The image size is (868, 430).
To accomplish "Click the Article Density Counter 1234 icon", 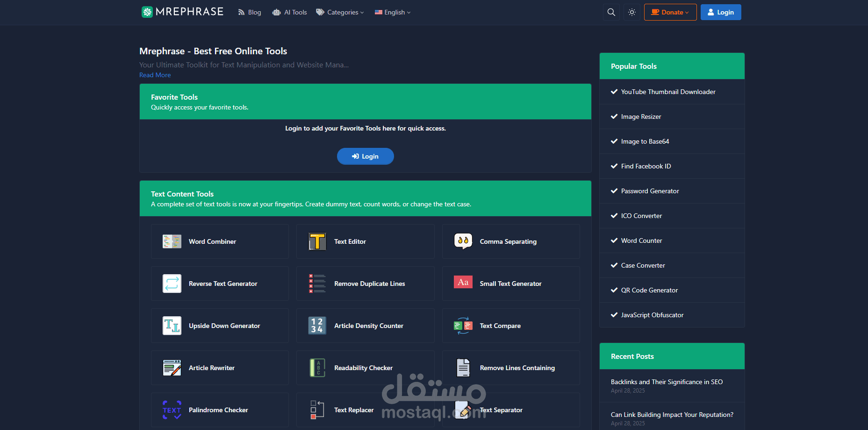I will pyautogui.click(x=317, y=326).
